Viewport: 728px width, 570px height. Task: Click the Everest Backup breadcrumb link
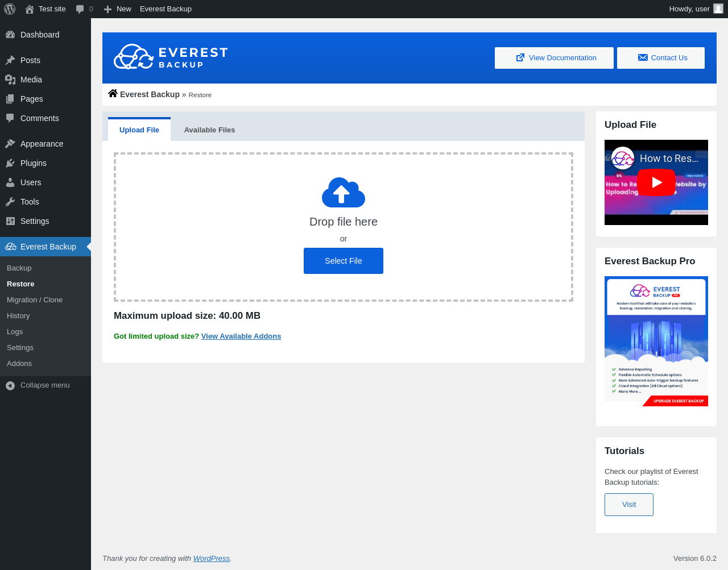tap(150, 94)
